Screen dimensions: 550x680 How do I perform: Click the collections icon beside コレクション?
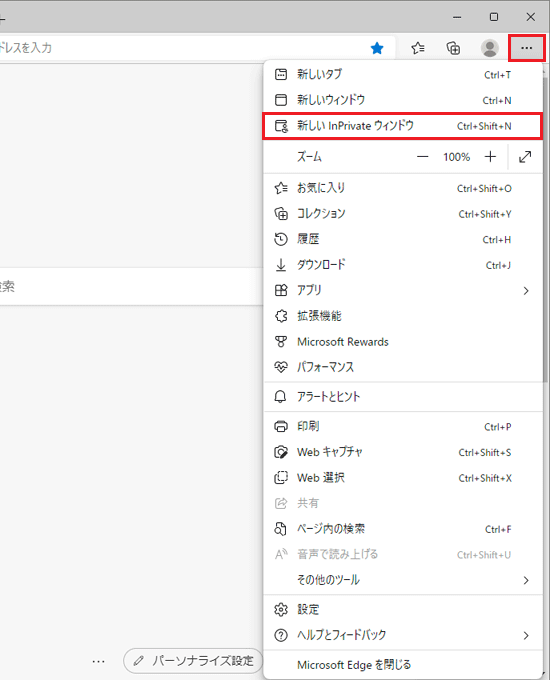click(x=281, y=214)
